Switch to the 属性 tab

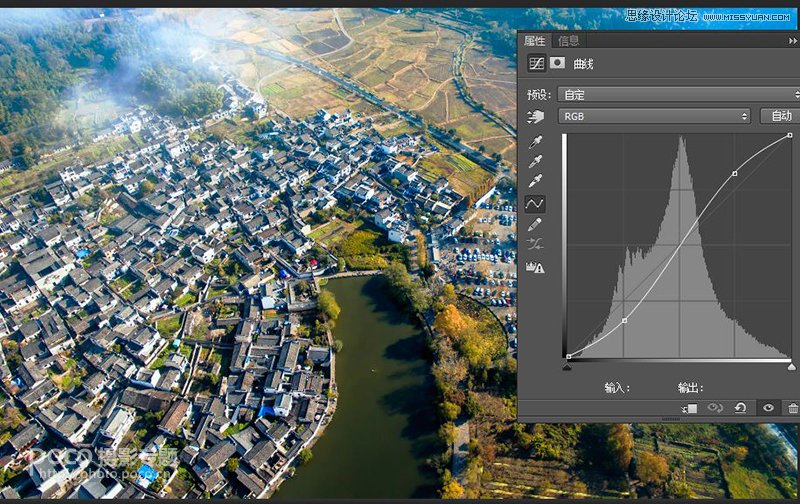(x=536, y=41)
